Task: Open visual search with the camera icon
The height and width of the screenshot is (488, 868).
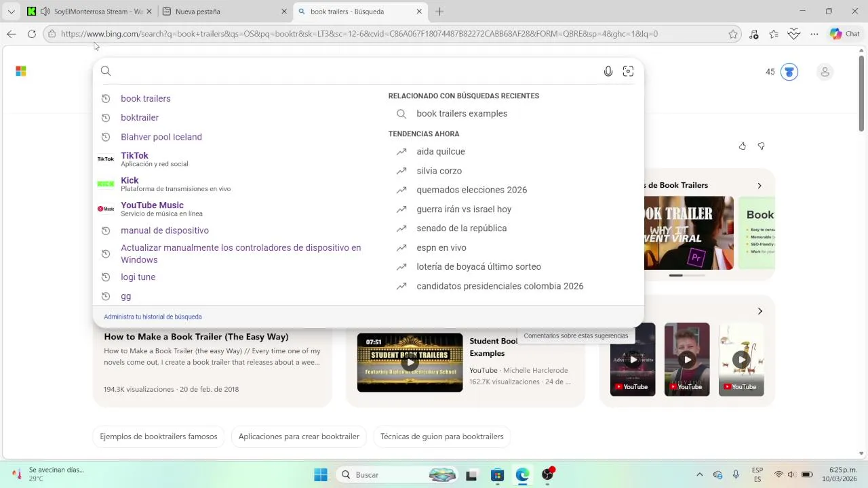Action: click(628, 71)
